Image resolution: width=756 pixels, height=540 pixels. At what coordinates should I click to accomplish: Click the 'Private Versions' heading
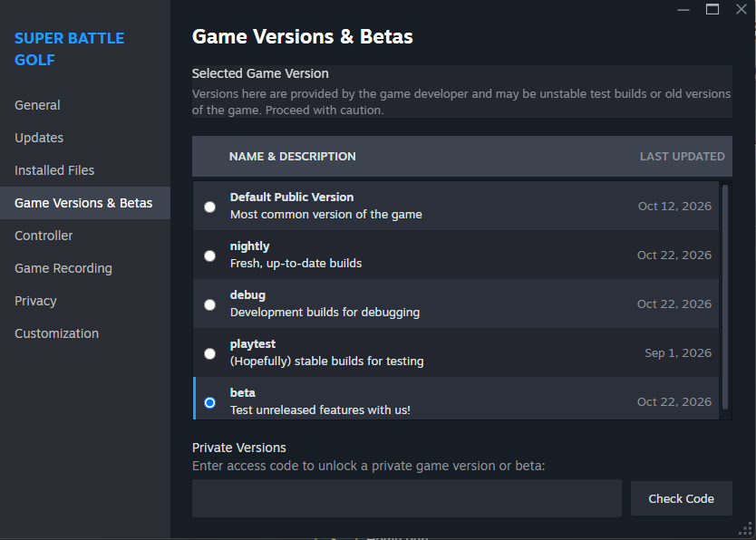coord(238,448)
